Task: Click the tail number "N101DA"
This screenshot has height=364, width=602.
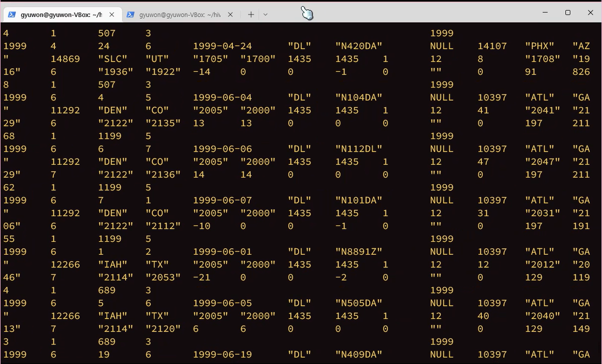Action: pos(358,200)
